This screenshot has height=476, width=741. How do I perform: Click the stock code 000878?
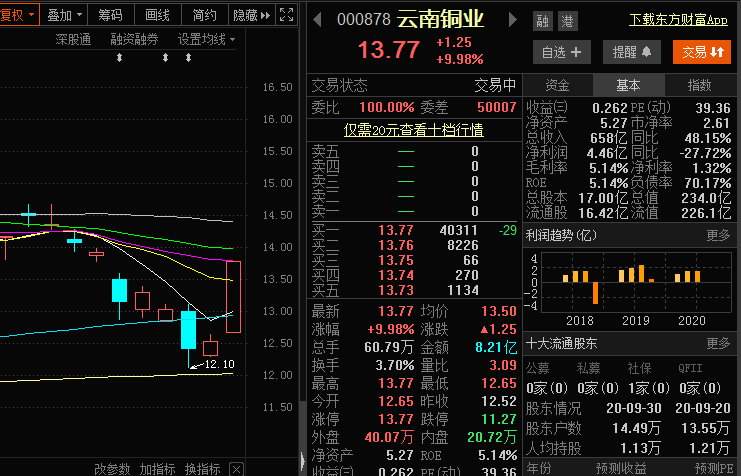click(x=364, y=19)
